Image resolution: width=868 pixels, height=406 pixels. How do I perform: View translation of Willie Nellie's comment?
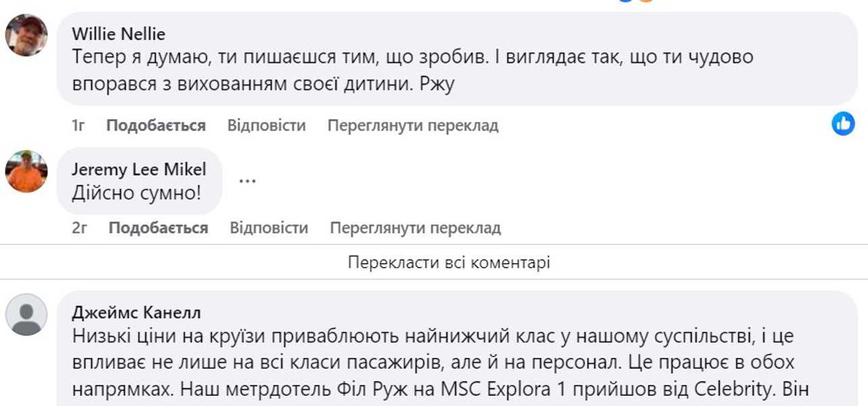click(413, 125)
